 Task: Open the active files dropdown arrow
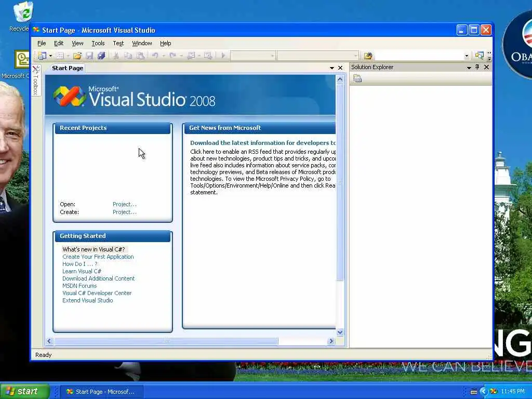[x=332, y=68]
